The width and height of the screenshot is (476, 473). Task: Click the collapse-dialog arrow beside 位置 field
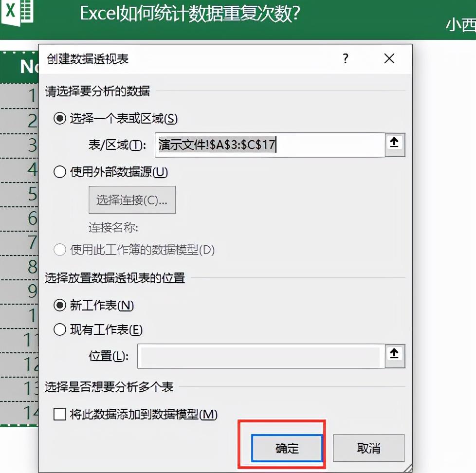395,356
